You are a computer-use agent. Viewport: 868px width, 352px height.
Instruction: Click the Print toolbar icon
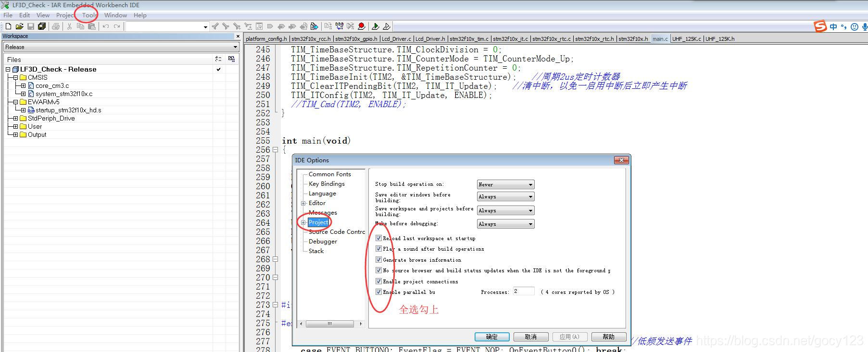[x=56, y=26]
